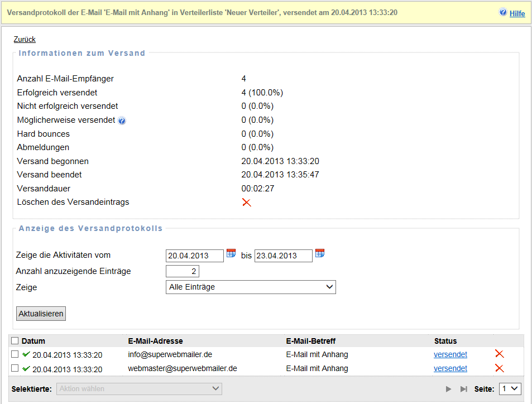This screenshot has height=404, width=532.
Task: Open calendar picker for start date
Action: (231, 253)
